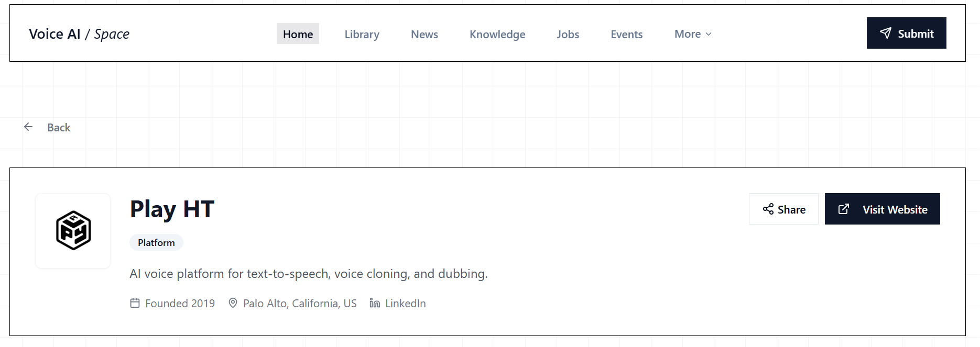Screen dimensions: 980x347
Task: Open the LinkedIn icon link
Action: [375, 303]
